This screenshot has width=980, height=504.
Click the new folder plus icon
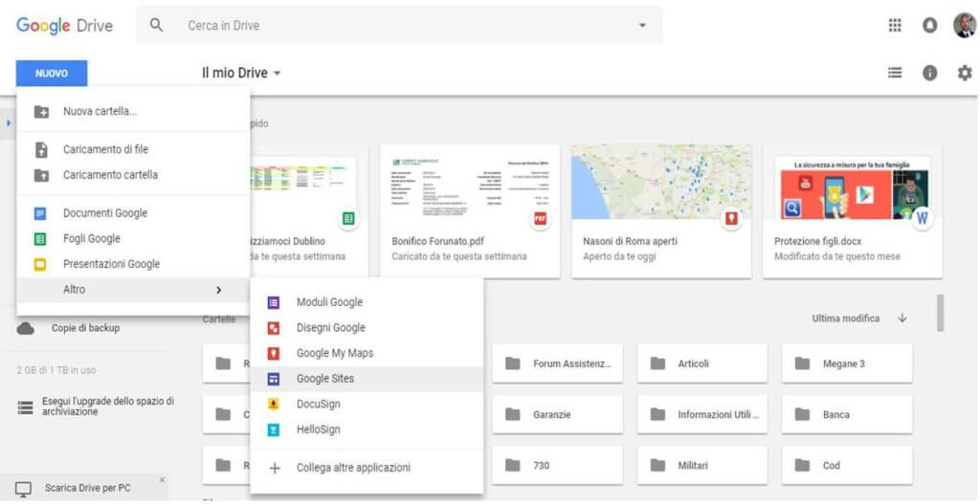point(40,112)
